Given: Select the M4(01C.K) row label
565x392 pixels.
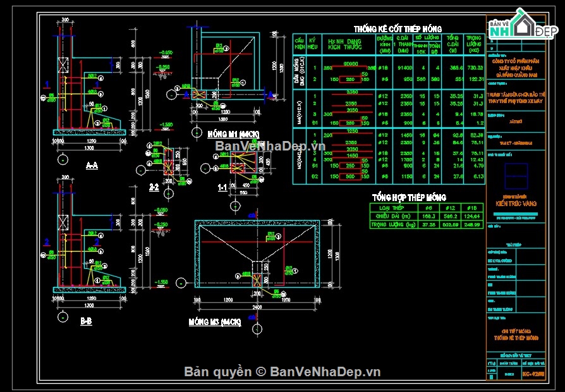Looking at the screenshot, I should 300,113.
